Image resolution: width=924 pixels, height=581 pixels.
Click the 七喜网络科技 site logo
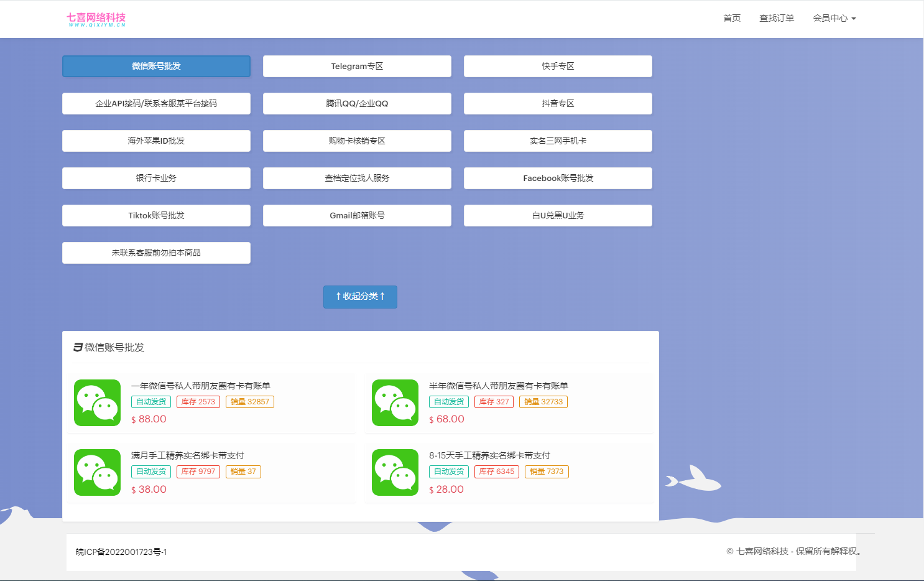(x=96, y=19)
